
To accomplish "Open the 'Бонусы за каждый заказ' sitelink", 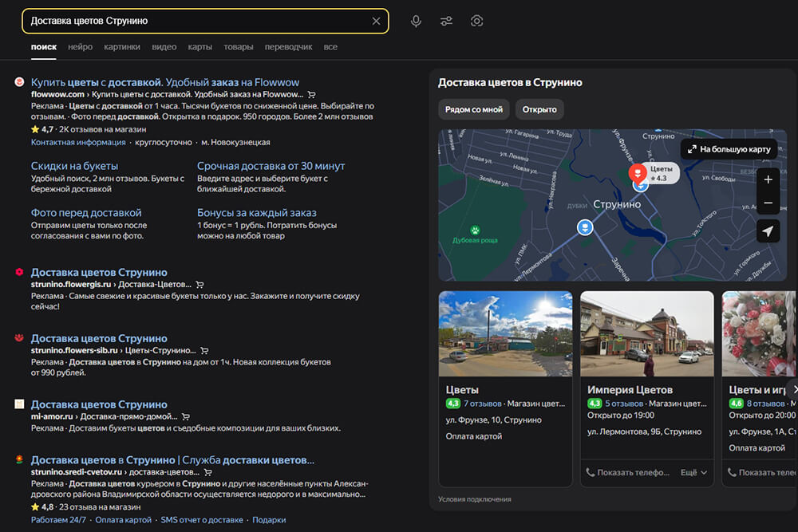I will click(x=256, y=213).
